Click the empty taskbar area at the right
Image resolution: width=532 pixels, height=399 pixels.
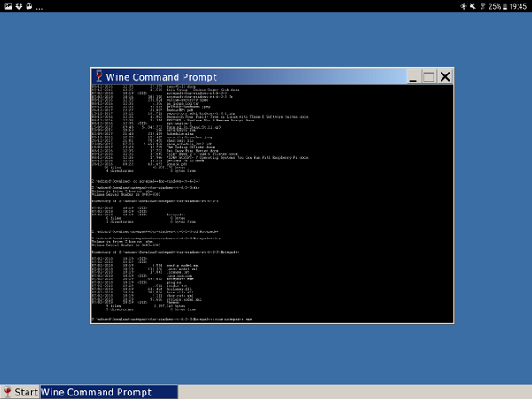pyautogui.click(x=355, y=392)
